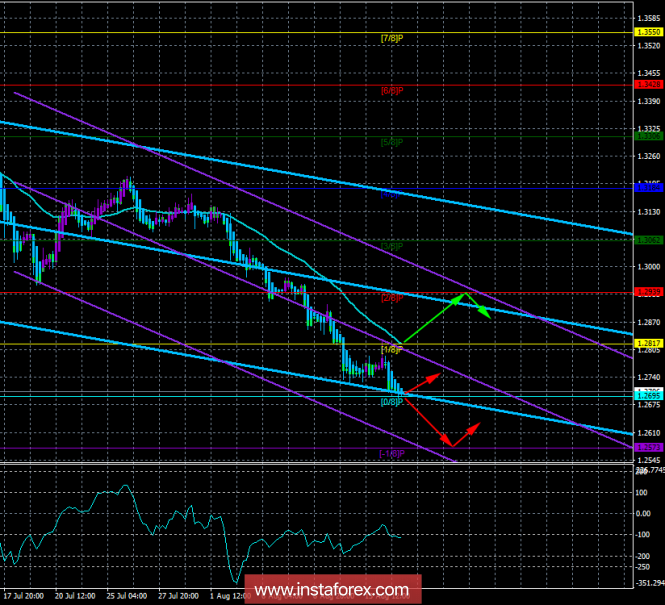
Task: Click the purple 1.2573 price tag
Action: [648, 447]
